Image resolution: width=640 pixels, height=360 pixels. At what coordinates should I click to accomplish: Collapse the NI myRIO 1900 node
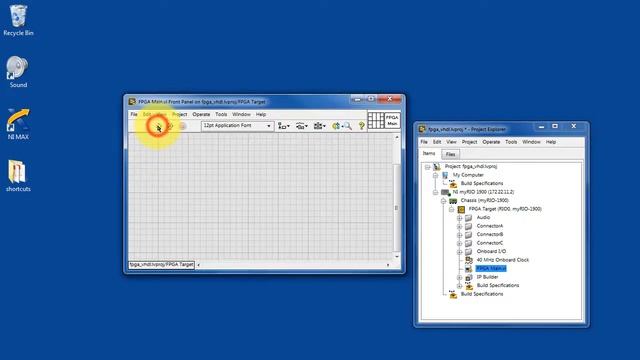[436, 192]
